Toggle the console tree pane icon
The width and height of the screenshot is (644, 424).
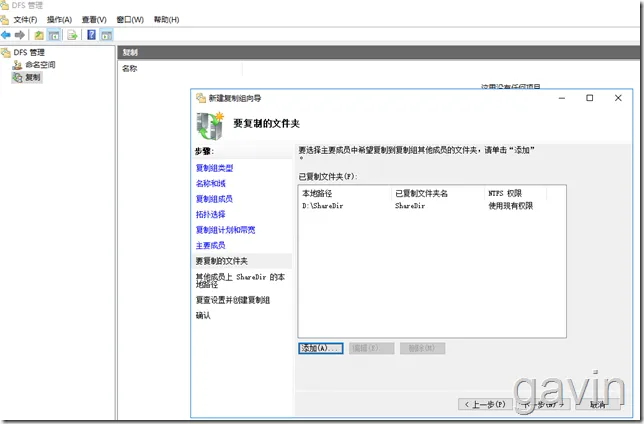[54, 35]
